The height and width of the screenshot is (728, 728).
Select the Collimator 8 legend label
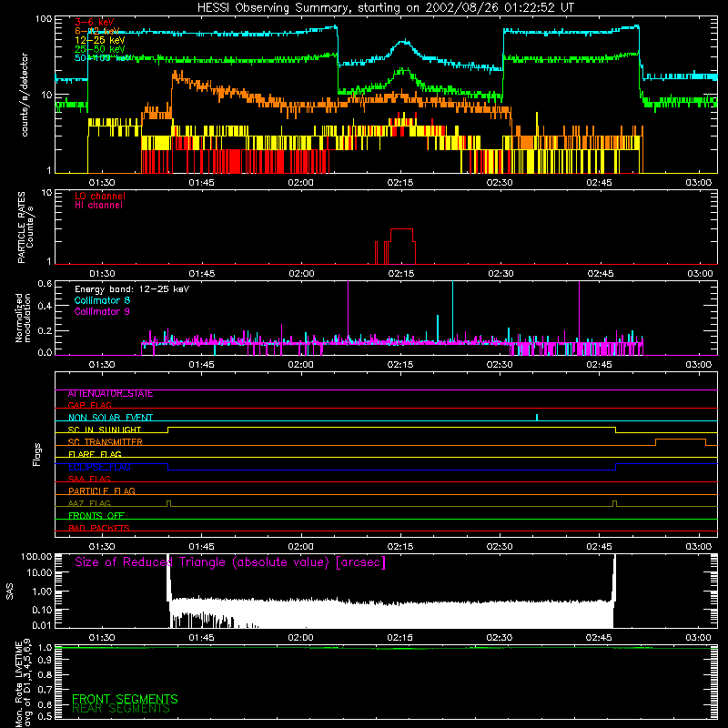coord(102,300)
